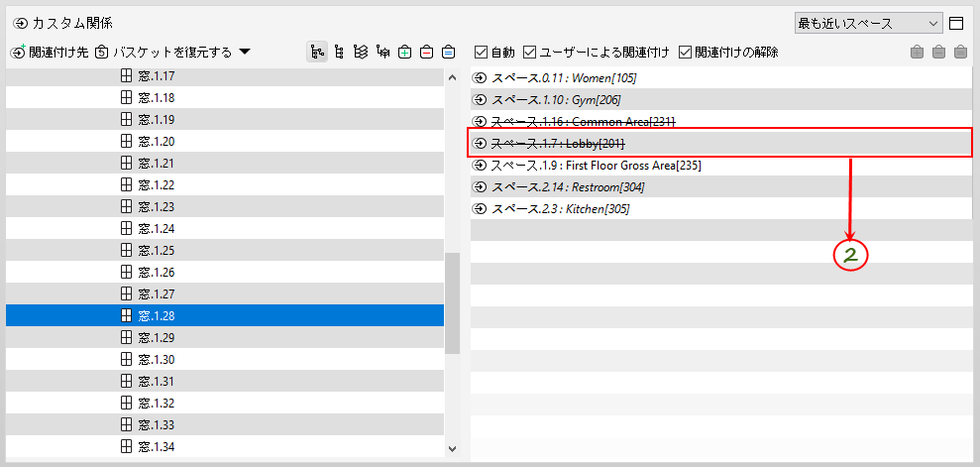The width and height of the screenshot is (980, 467).
Task: Click the blue equals set-basket icon
Action: pyautogui.click(x=448, y=53)
